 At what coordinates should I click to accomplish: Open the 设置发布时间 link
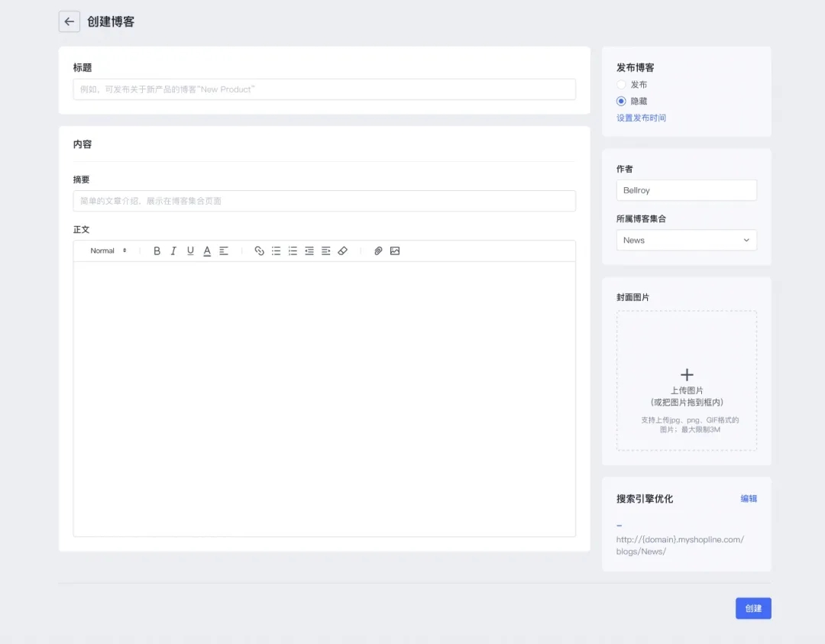coord(641,118)
